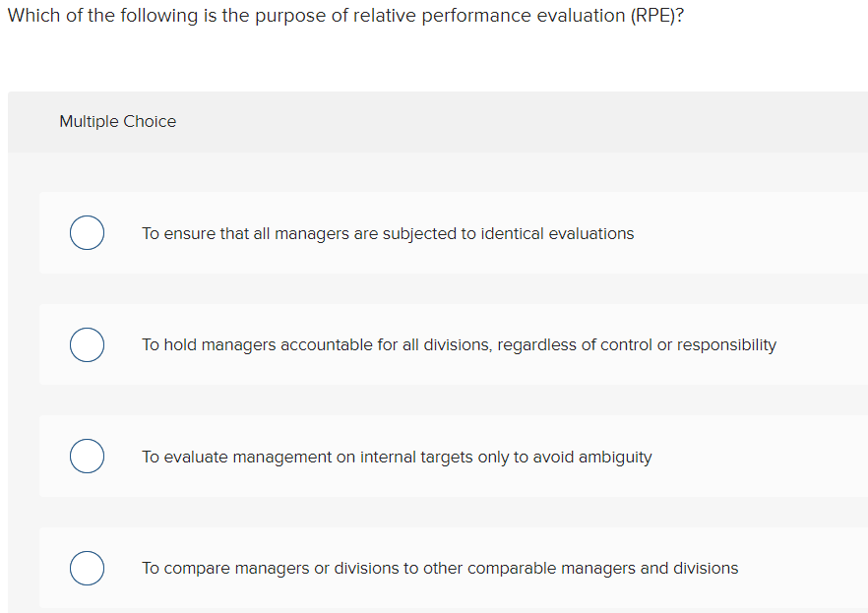Mark the internal targets only radio button
The height and width of the screenshot is (613, 868).
point(87,457)
